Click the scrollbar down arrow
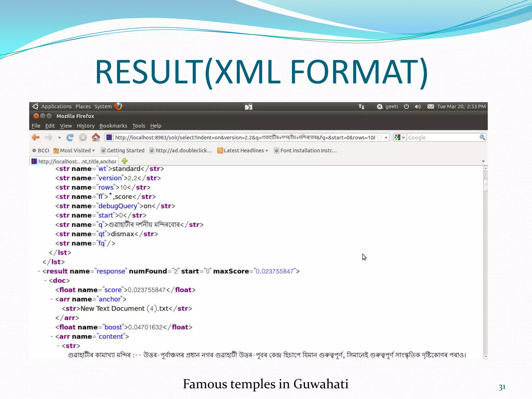 (x=486, y=357)
